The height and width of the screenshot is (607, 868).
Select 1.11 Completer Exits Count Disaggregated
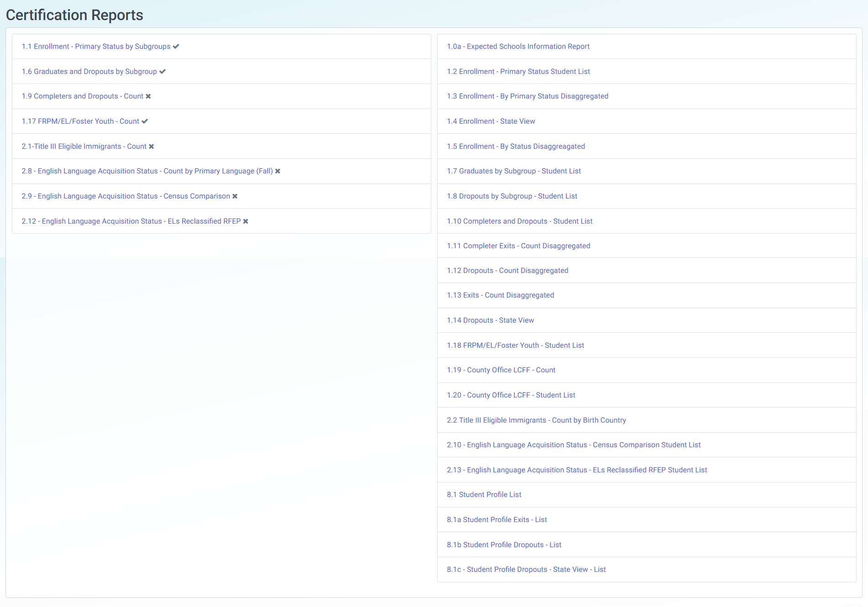coord(518,246)
